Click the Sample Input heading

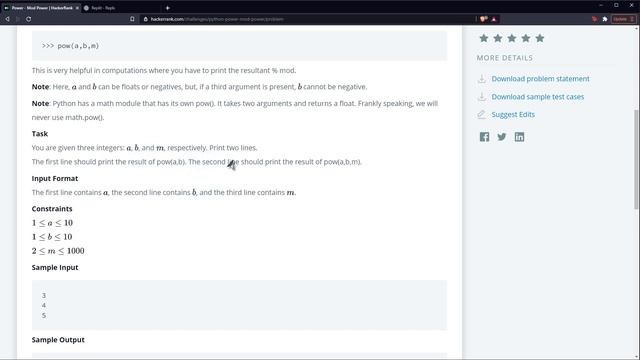[55, 267]
